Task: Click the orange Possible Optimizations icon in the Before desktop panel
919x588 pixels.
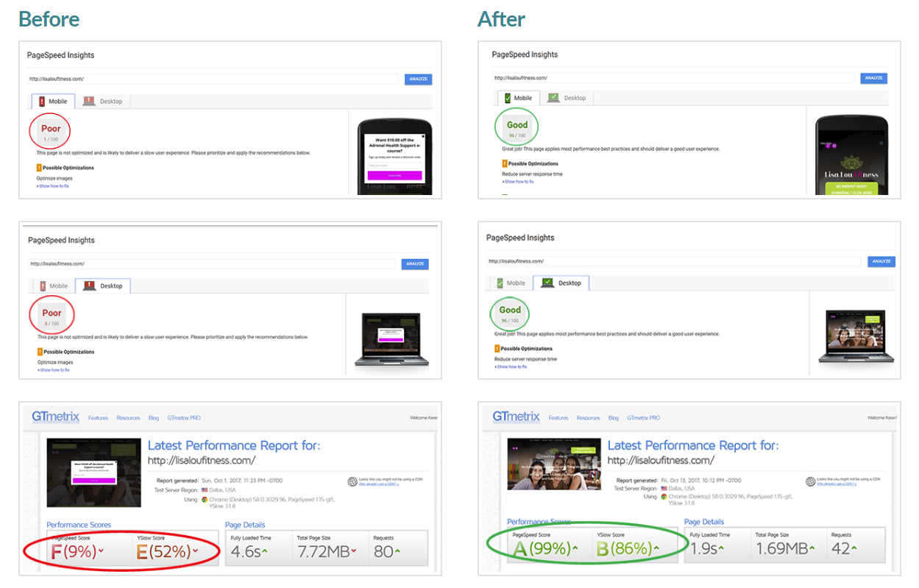Action: coord(39,353)
